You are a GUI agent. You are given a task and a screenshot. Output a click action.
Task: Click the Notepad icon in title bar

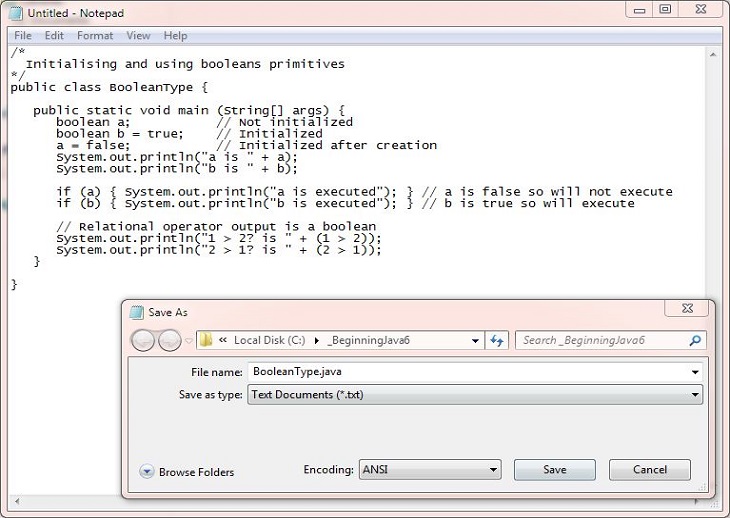tap(15, 13)
